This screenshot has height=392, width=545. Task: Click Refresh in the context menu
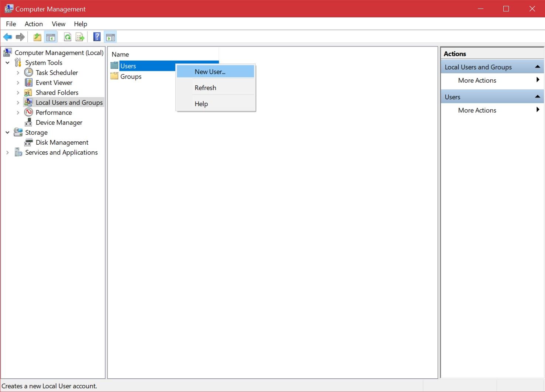click(205, 88)
